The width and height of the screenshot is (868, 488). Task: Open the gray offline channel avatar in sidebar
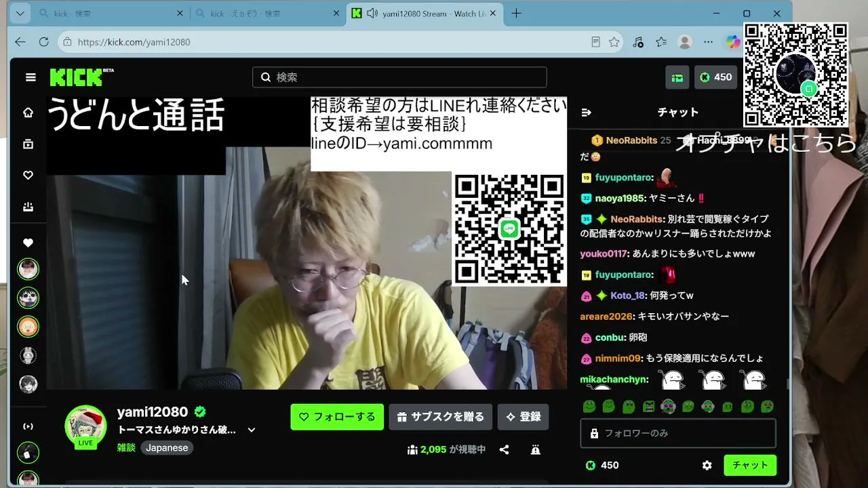[x=28, y=355]
